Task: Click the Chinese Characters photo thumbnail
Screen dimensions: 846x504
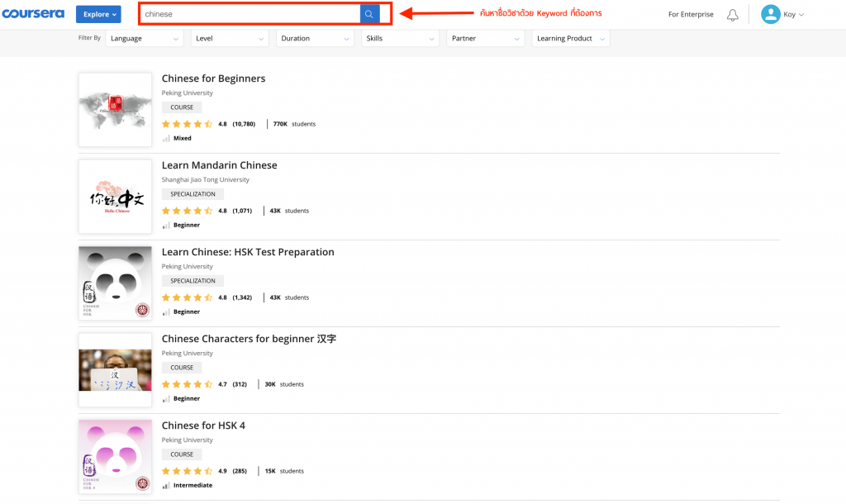Action: click(x=115, y=370)
